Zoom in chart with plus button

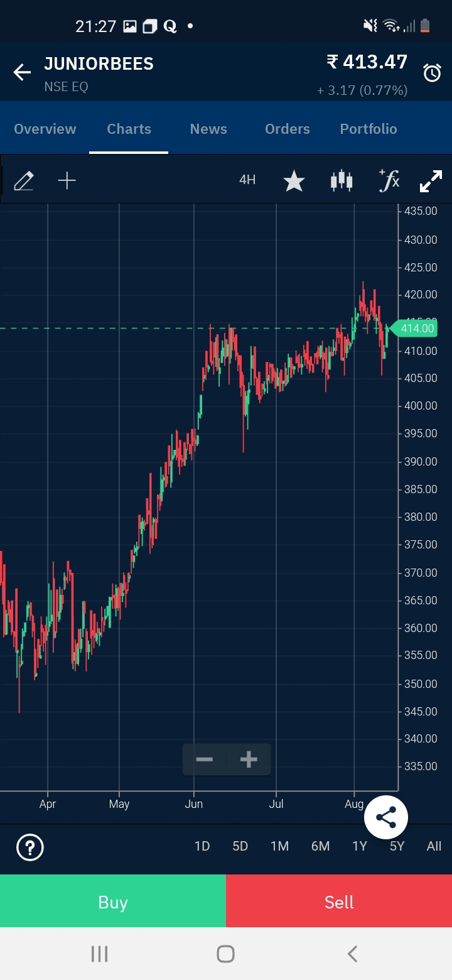pos(249,759)
